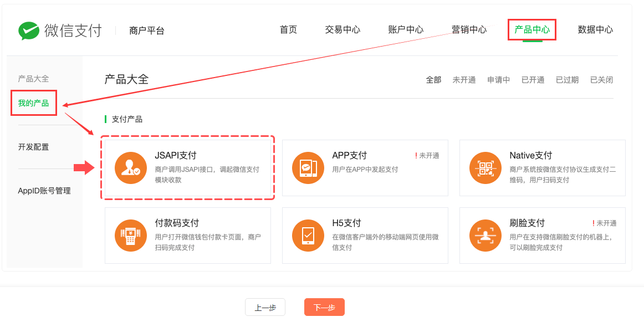Click the H5支付 description text

pyautogui.click(x=385, y=242)
